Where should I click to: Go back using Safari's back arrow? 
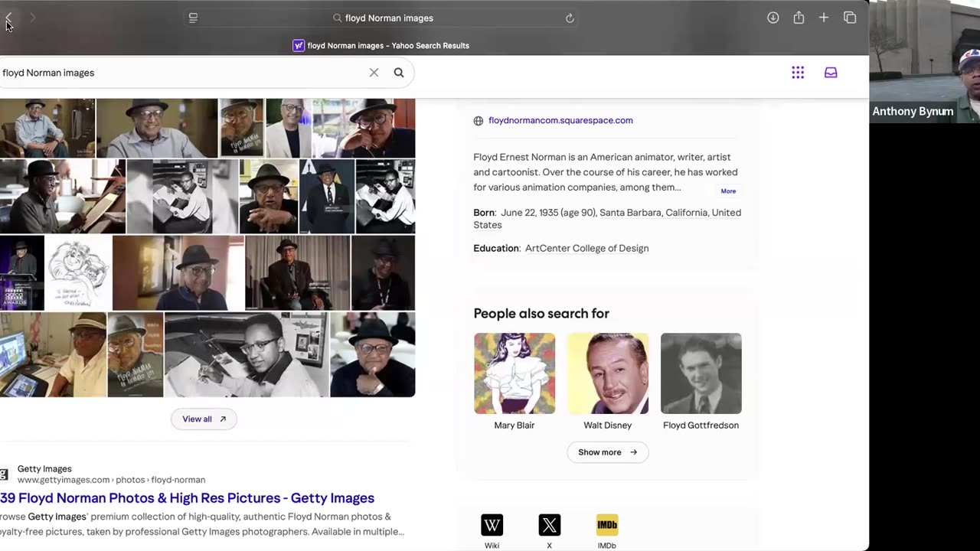[x=8, y=18]
